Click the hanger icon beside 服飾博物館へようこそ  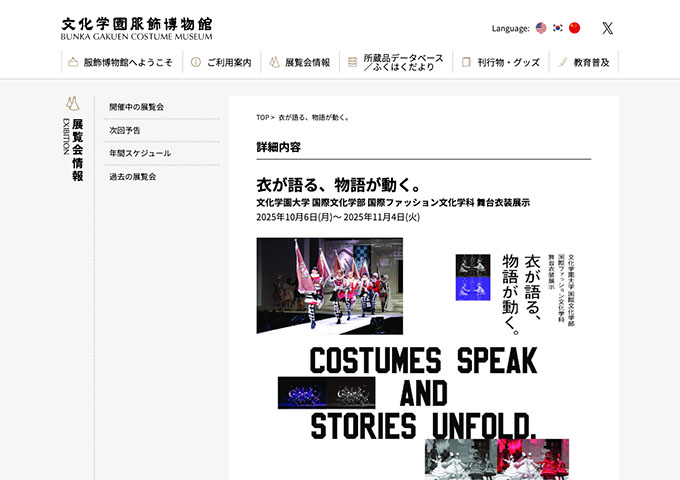(73, 62)
